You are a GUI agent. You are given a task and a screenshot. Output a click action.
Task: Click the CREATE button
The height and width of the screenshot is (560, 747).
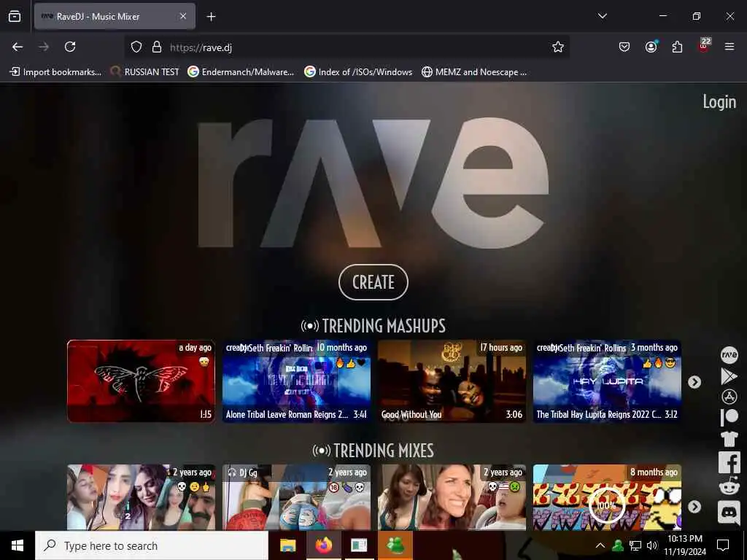(373, 282)
